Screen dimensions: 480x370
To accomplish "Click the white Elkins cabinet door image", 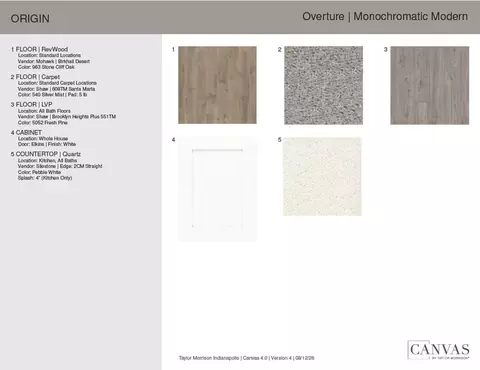I will pyautogui.click(x=217, y=189).
